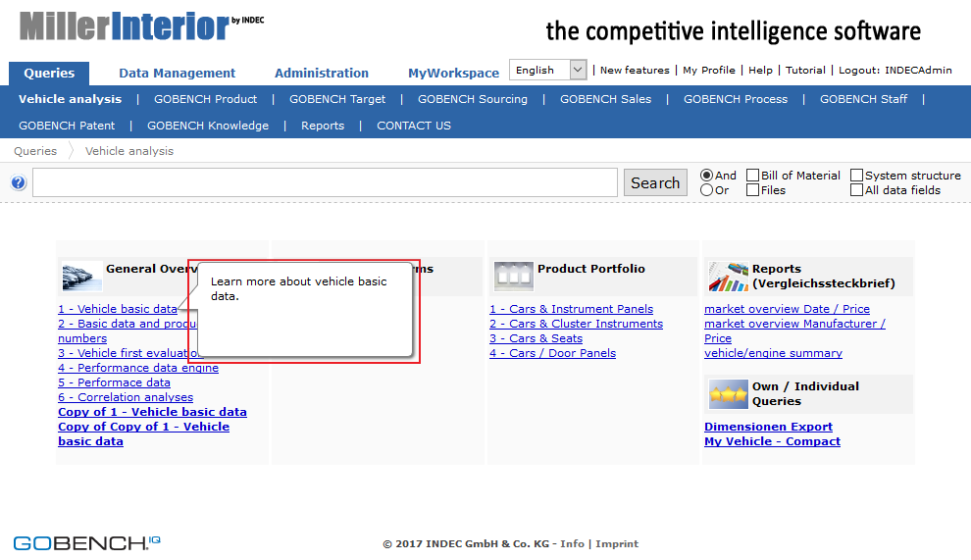The width and height of the screenshot is (971, 560).
Task: Open the Reports menu item
Action: click(323, 126)
